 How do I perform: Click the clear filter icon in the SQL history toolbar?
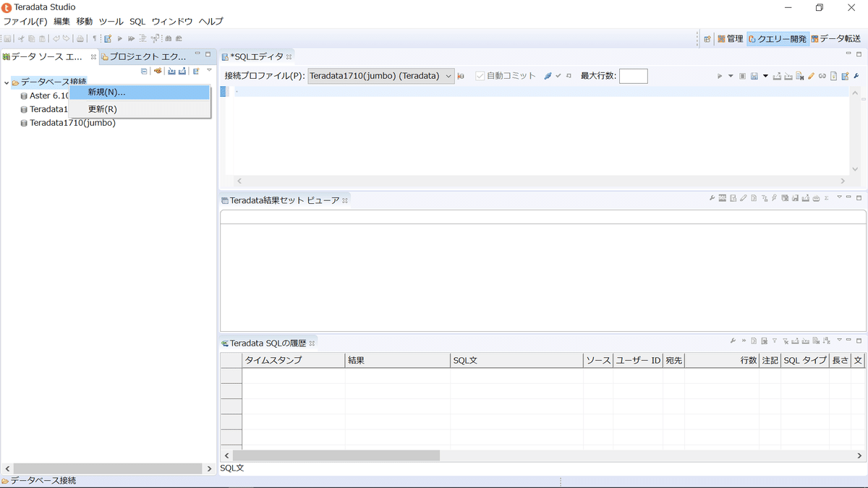click(786, 341)
